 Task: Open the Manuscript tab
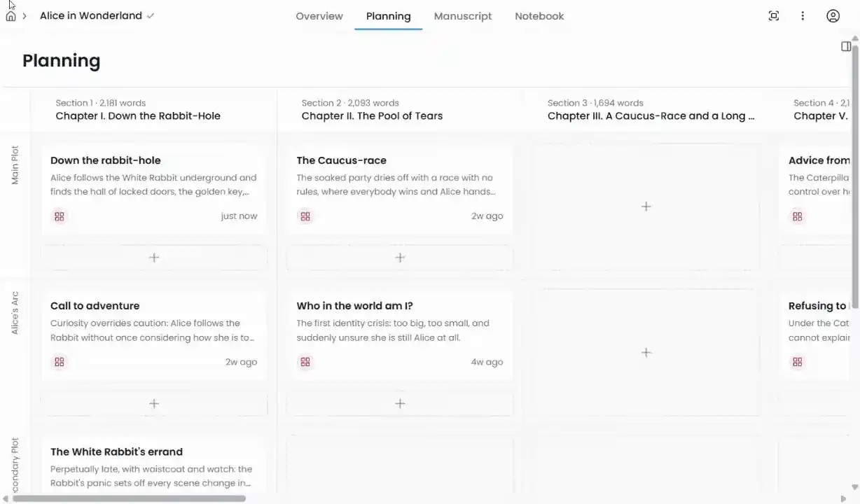[463, 16]
